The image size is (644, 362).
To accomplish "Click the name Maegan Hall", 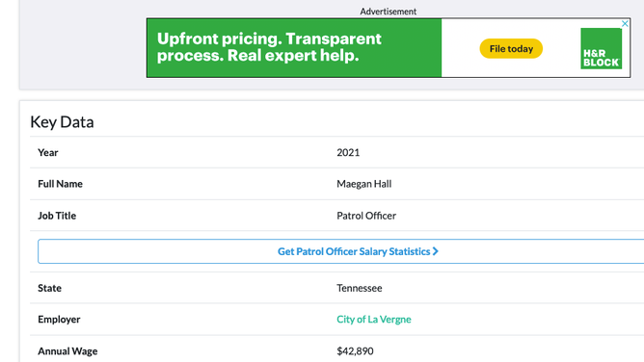I will pos(363,184).
